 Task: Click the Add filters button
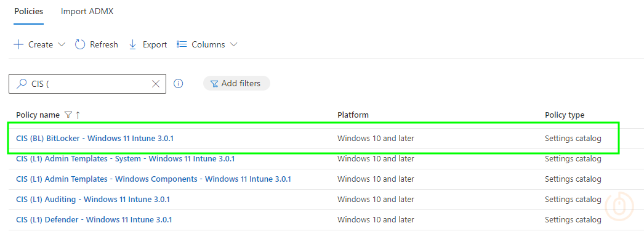coord(236,83)
